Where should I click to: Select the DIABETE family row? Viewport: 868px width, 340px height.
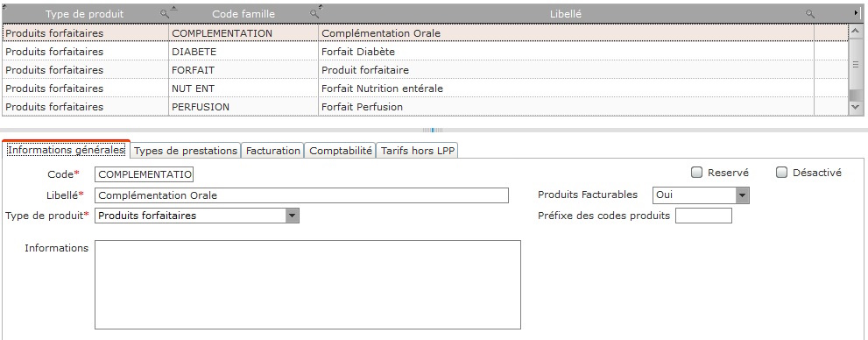coord(425,52)
